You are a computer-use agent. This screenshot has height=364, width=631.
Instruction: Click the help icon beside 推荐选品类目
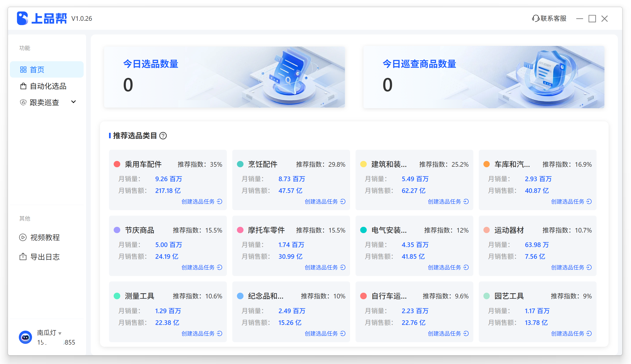[163, 136]
